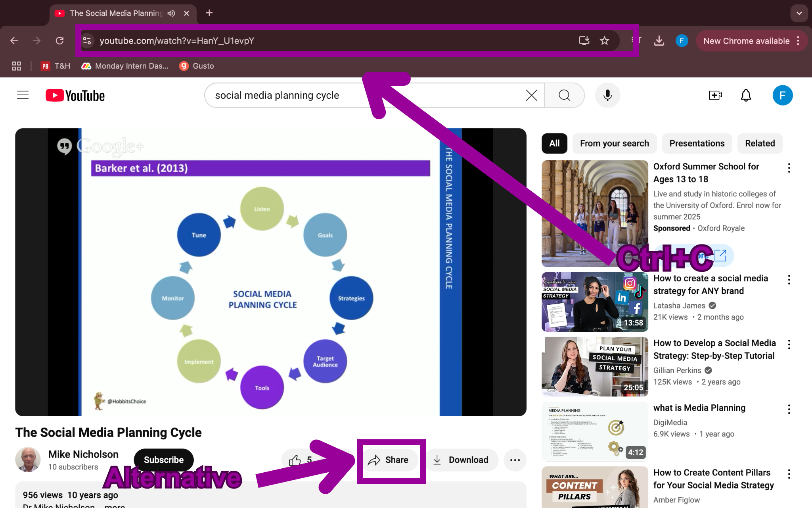Image resolution: width=812 pixels, height=508 pixels.
Task: Click the video player to pause
Action: click(x=271, y=272)
